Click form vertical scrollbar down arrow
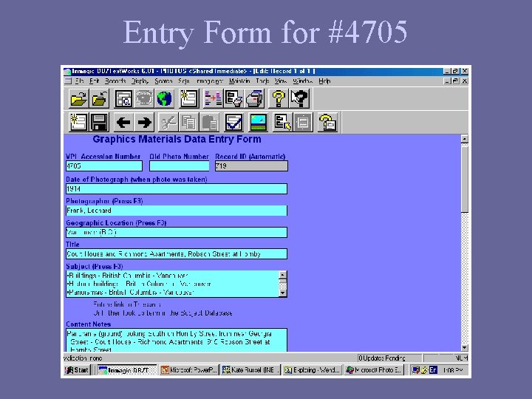 [x=465, y=348]
